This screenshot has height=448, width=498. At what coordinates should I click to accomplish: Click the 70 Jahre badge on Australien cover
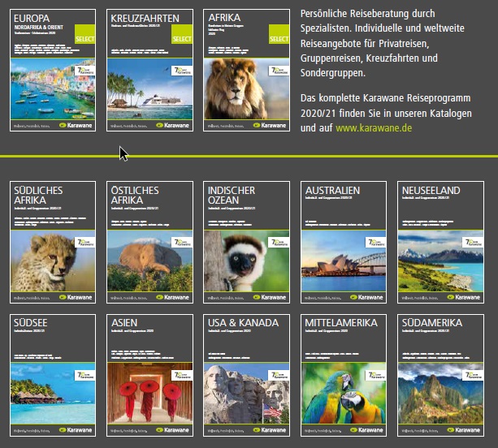click(375, 242)
